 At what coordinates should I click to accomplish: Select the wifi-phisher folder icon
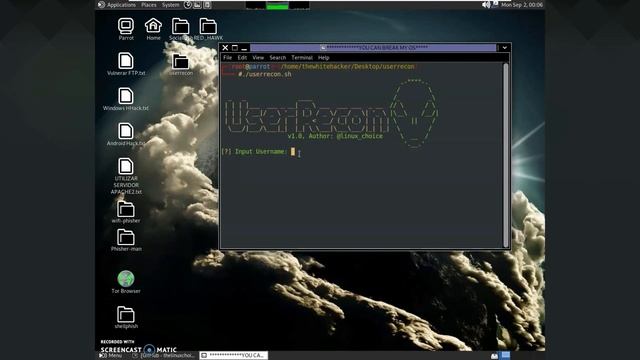(126, 209)
